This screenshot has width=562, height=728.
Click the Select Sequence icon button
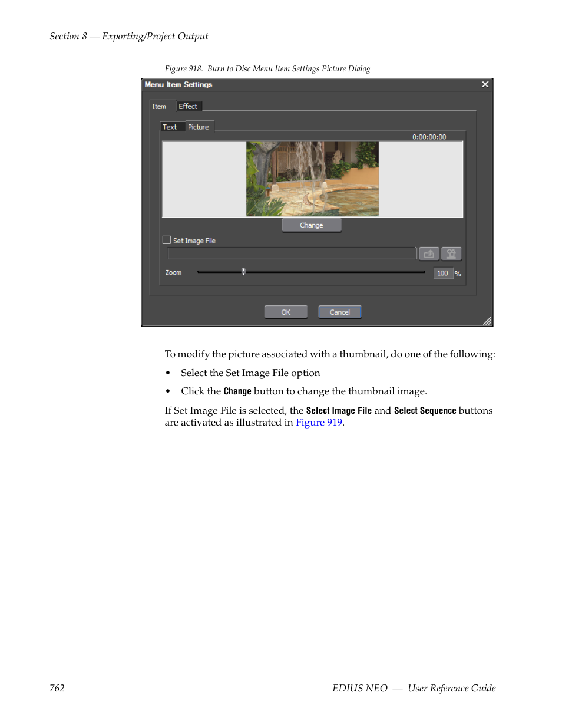tap(451, 253)
